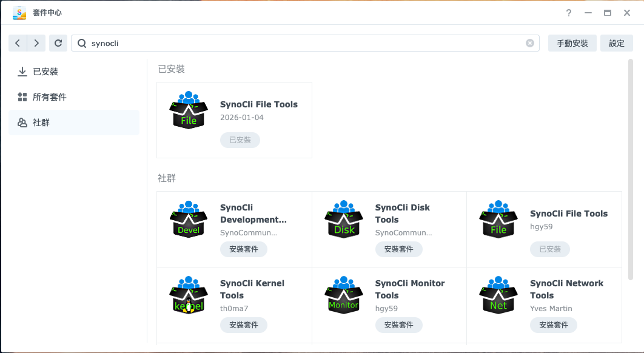
Task: Click the back navigation arrow
Action: click(x=18, y=43)
